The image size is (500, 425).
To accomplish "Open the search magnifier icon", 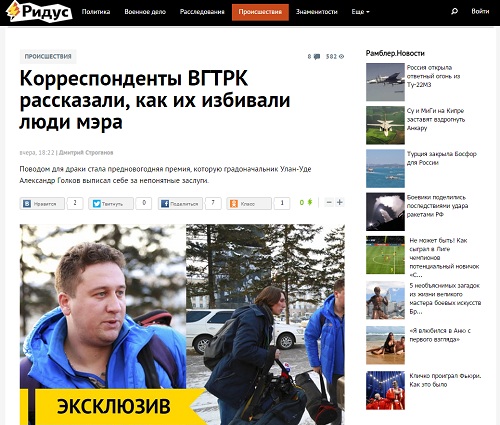I will pyautogui.click(x=454, y=11).
